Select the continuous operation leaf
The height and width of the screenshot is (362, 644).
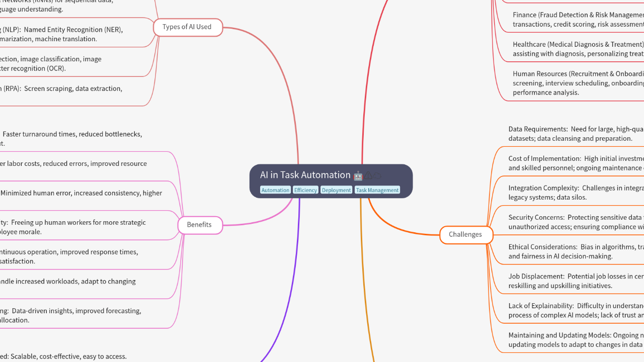point(69,256)
